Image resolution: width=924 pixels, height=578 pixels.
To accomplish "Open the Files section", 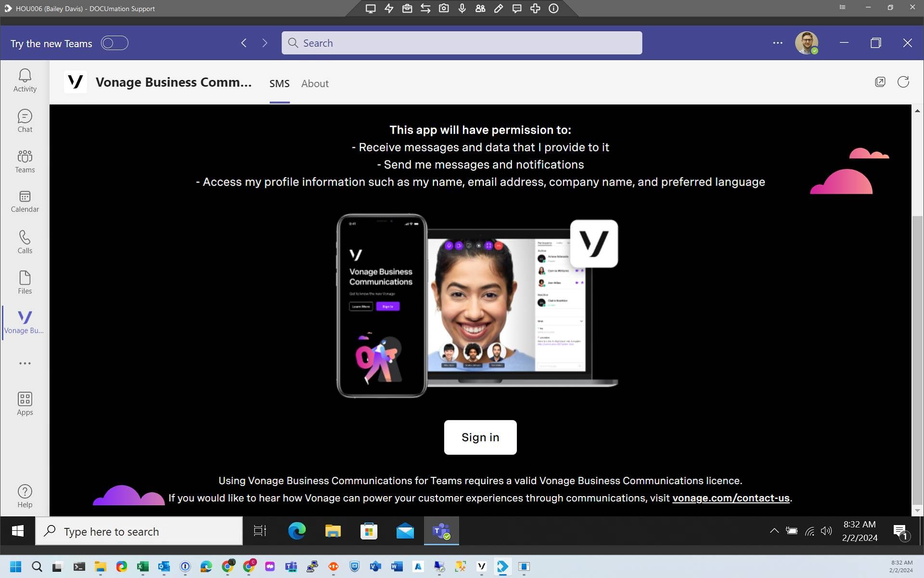I will click(25, 282).
